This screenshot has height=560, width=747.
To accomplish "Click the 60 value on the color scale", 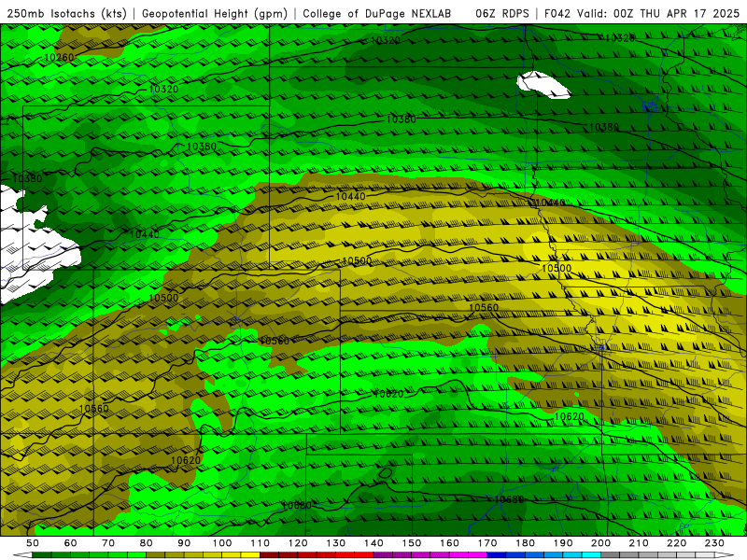I will (71, 543).
